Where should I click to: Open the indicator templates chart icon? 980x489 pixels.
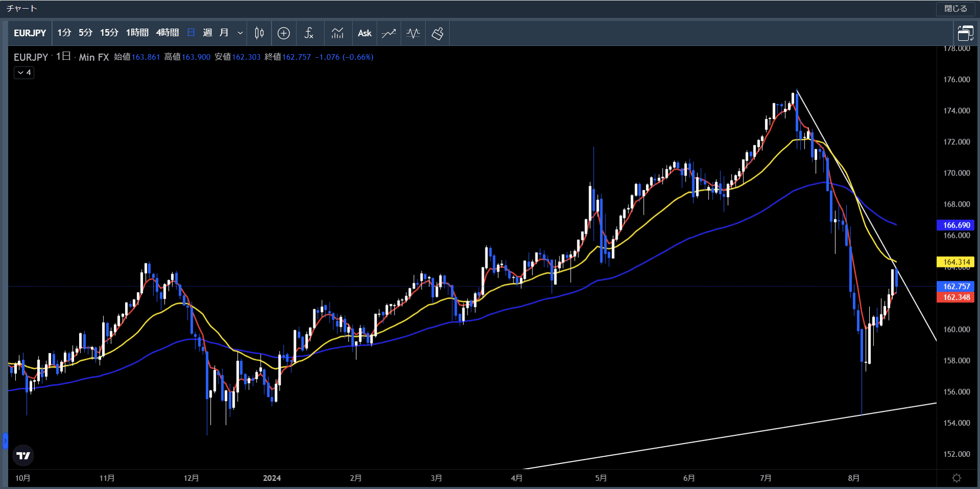point(337,33)
